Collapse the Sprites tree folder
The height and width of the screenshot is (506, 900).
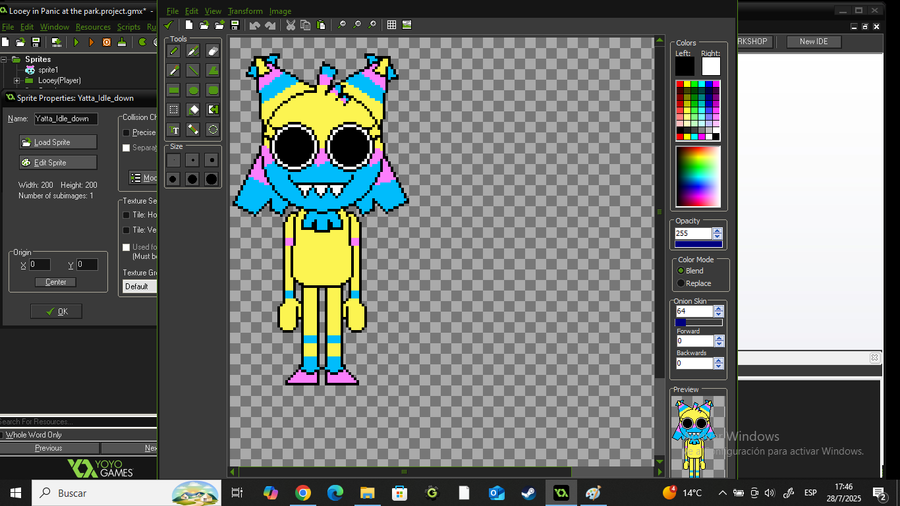4,59
